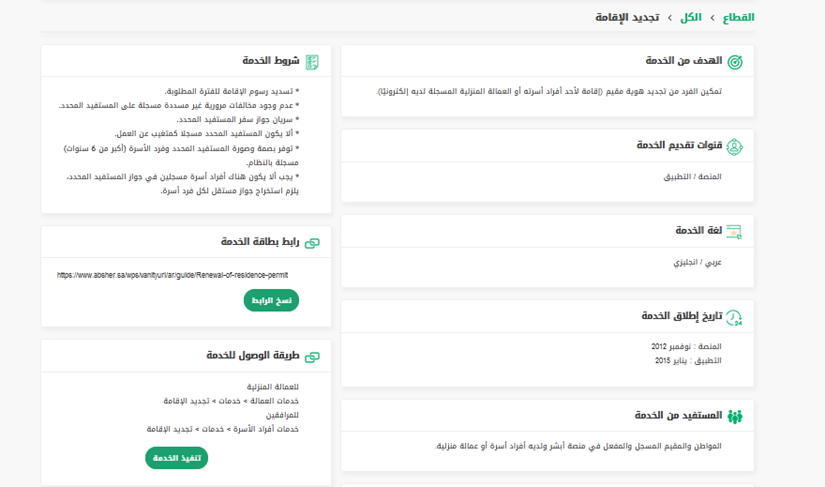Click the chevron between القطاع and الكل
This screenshot has width=825, height=487.
point(714,18)
